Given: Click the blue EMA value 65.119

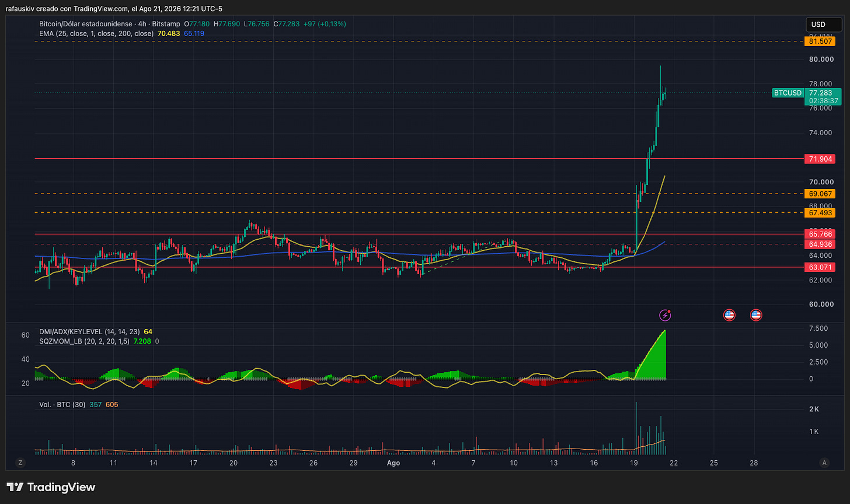Looking at the screenshot, I should pos(194,34).
